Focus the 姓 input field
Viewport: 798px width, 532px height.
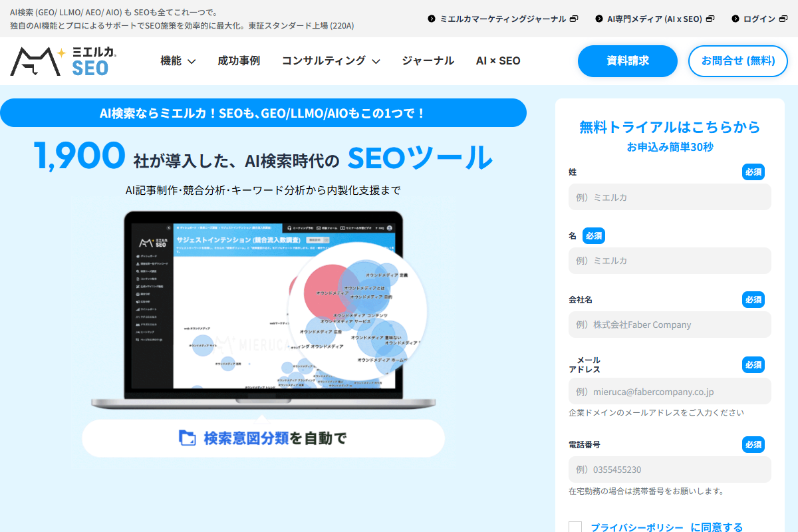coord(670,197)
